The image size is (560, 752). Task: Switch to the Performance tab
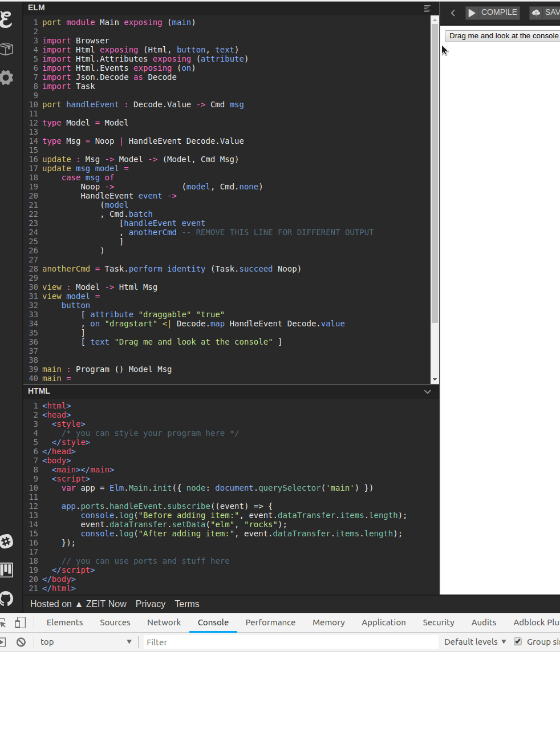pos(270,622)
